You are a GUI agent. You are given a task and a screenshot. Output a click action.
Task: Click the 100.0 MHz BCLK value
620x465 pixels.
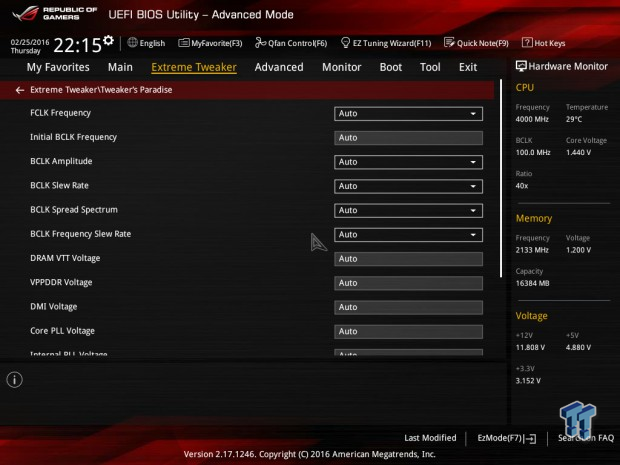[x=533, y=153]
